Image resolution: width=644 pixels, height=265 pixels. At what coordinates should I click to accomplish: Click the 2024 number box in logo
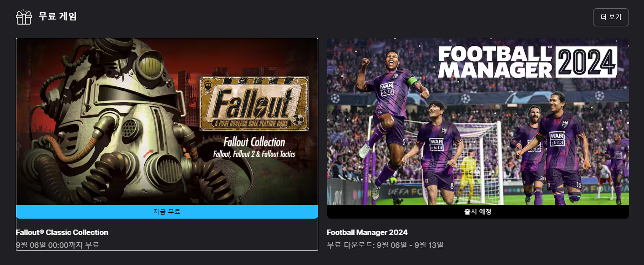point(586,62)
